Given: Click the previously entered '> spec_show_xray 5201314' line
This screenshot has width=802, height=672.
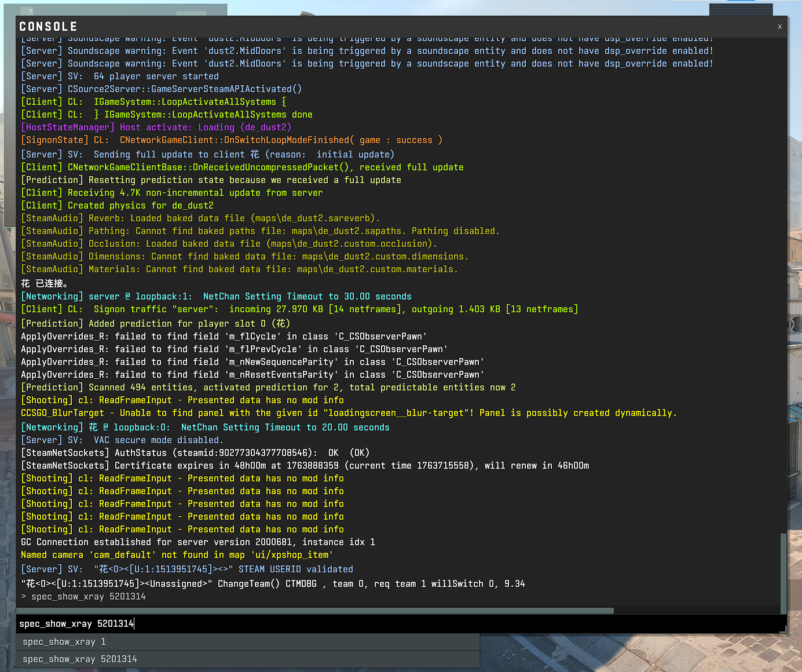Looking at the screenshot, I should click(x=83, y=597).
